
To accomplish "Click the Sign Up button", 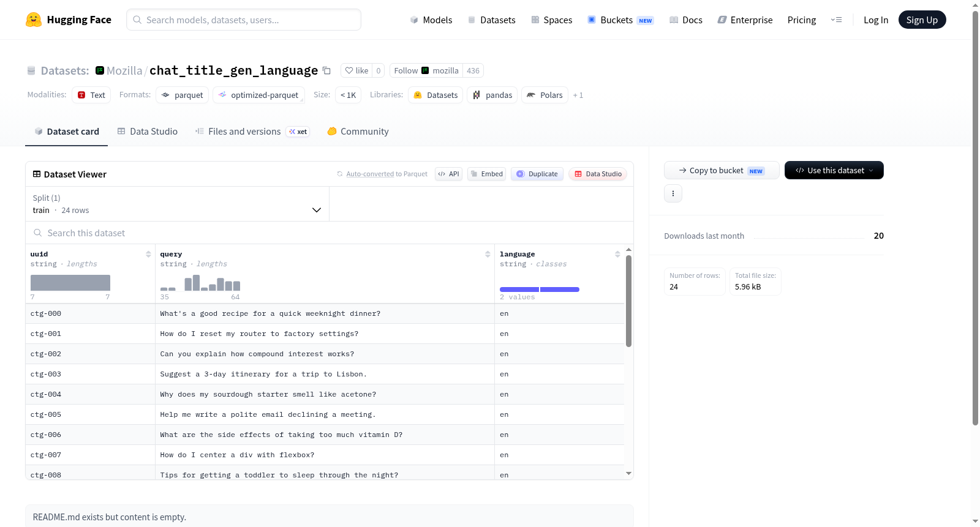I will click(922, 20).
